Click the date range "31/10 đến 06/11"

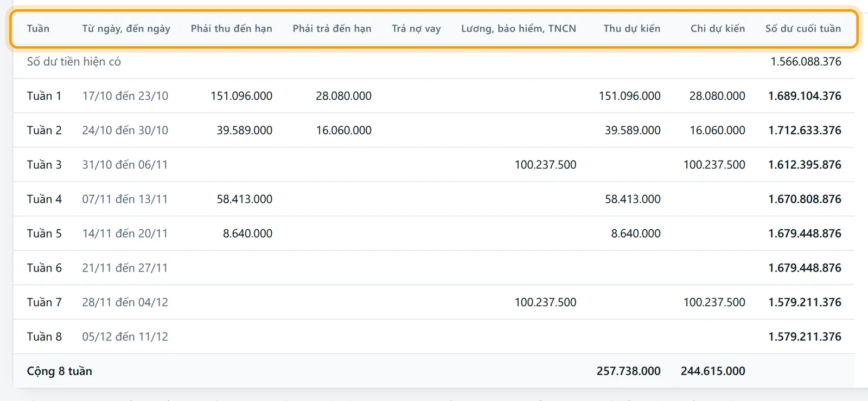[x=125, y=165]
